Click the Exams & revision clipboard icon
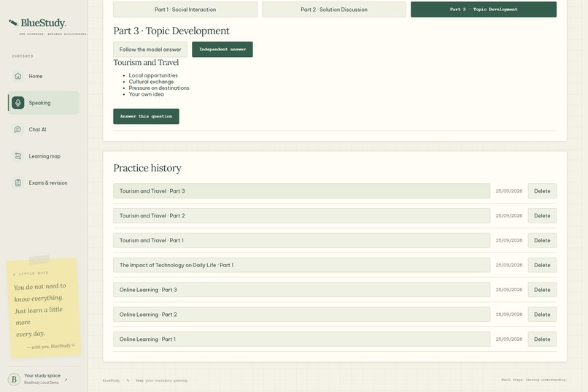The image size is (588, 392). coord(18,182)
